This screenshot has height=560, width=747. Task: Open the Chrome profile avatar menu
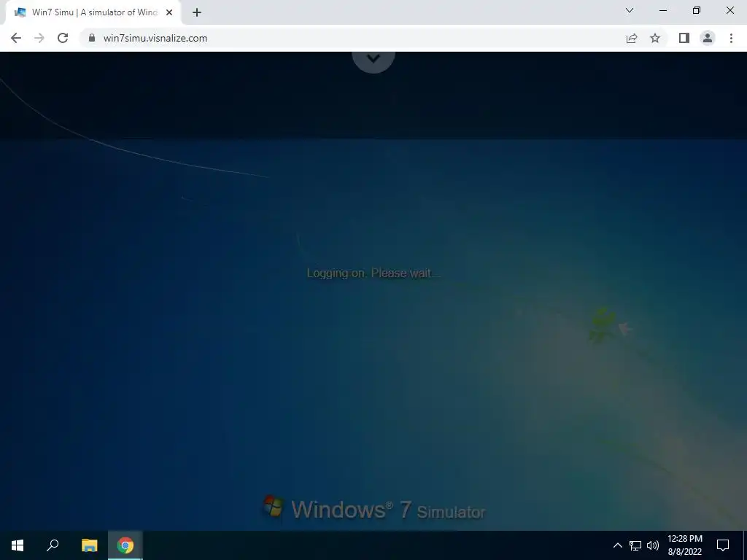(708, 38)
